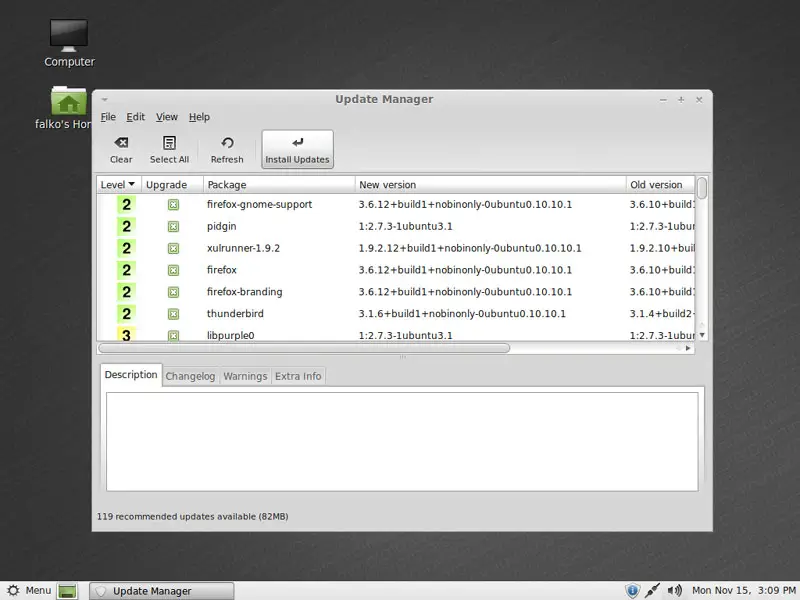
Task: Click the horizontal scrollbar thumb of list
Action: [x=304, y=348]
